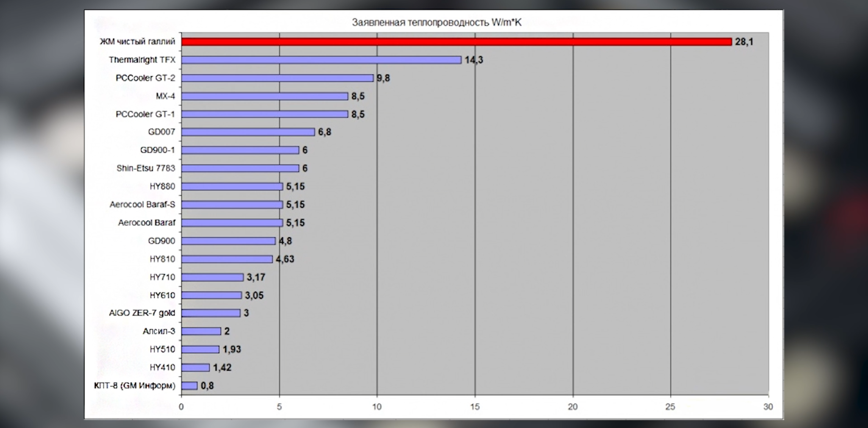The image size is (868, 428).
Task: Click the Aerocool Baraf bar
Action: pyautogui.click(x=232, y=223)
